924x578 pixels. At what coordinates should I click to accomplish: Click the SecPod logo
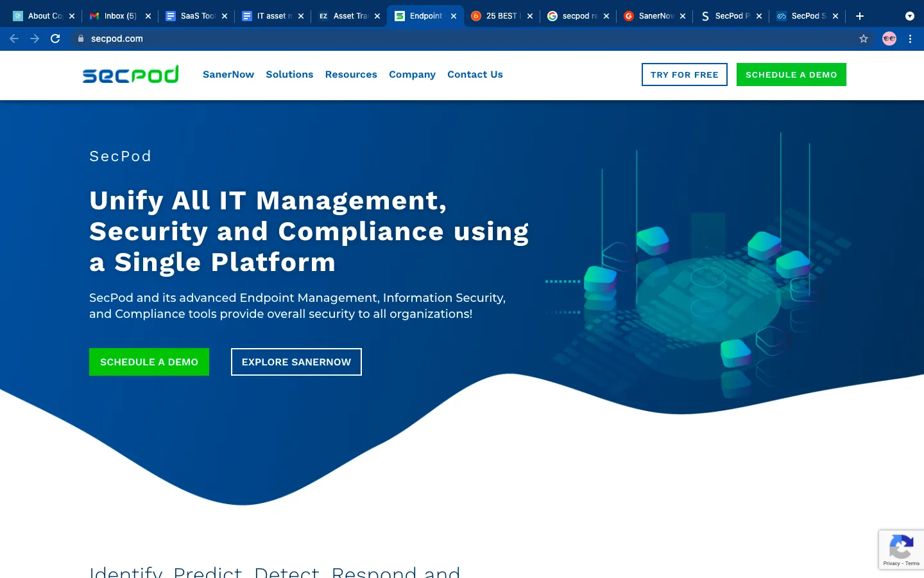coord(131,74)
